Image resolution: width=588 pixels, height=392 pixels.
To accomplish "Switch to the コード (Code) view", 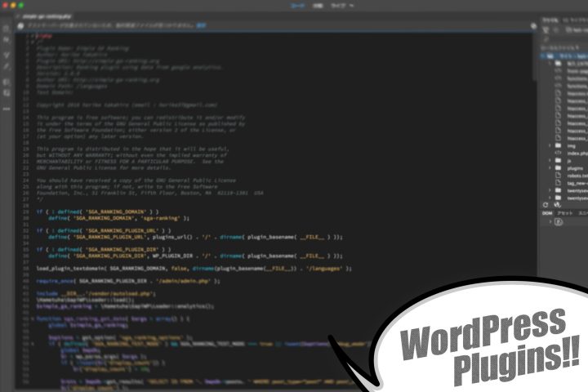I will (x=298, y=6).
